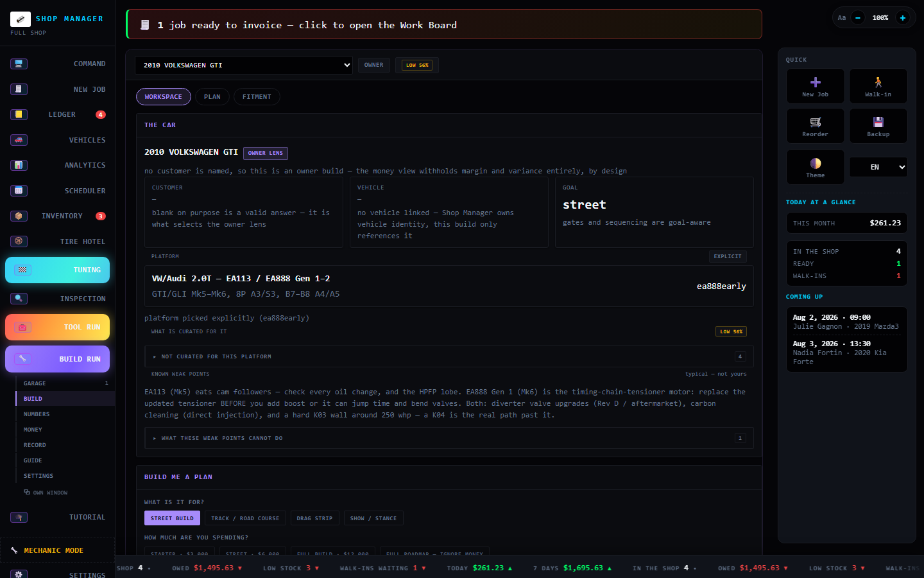The image size is (924, 578).
Task: Open Aug 2 Julie Gagnon appointment
Action: [x=846, y=322]
